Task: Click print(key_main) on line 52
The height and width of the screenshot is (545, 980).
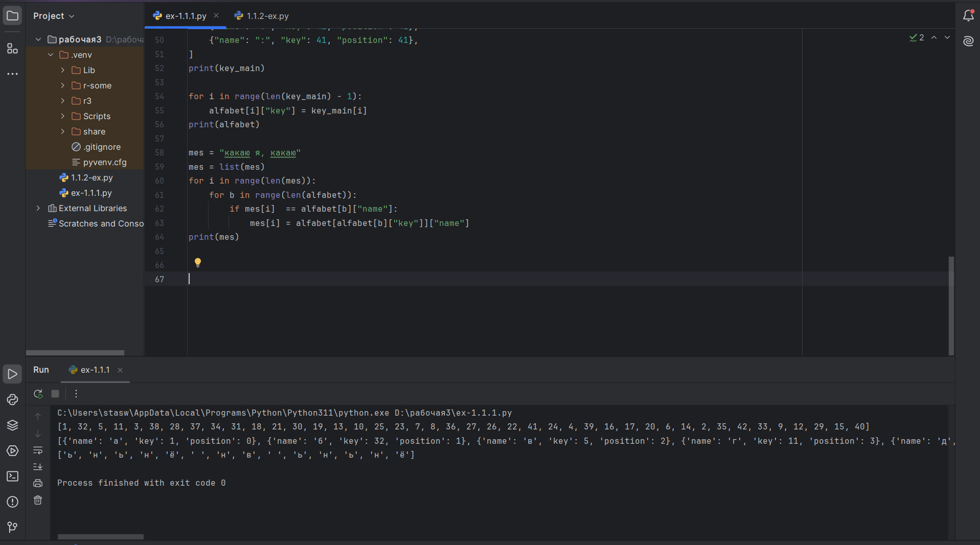Action: pos(226,68)
